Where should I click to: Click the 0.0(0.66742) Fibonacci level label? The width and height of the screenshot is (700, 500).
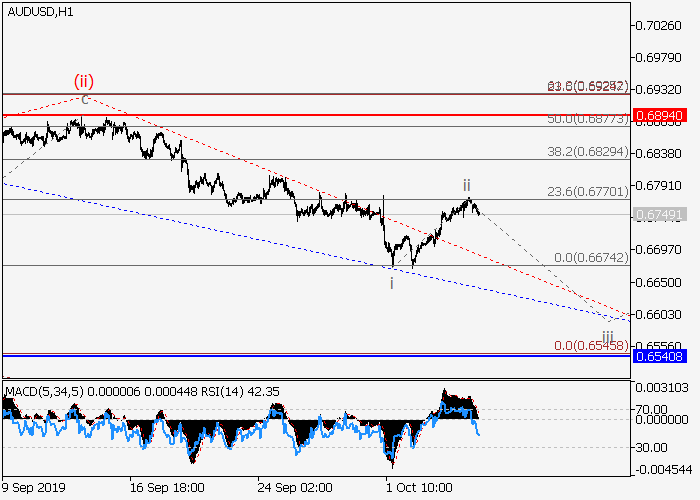tap(590, 257)
